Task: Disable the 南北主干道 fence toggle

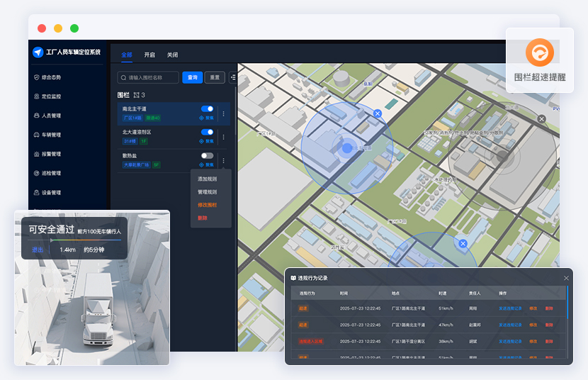Action: pyautogui.click(x=207, y=109)
